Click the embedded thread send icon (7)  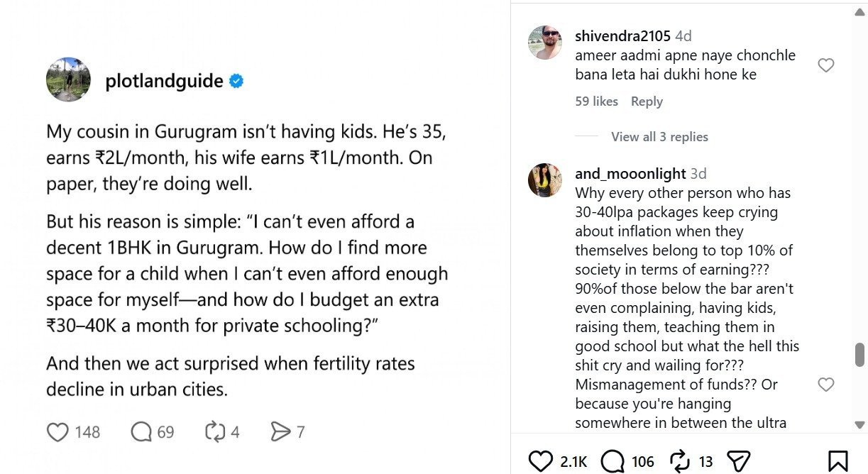point(281,431)
